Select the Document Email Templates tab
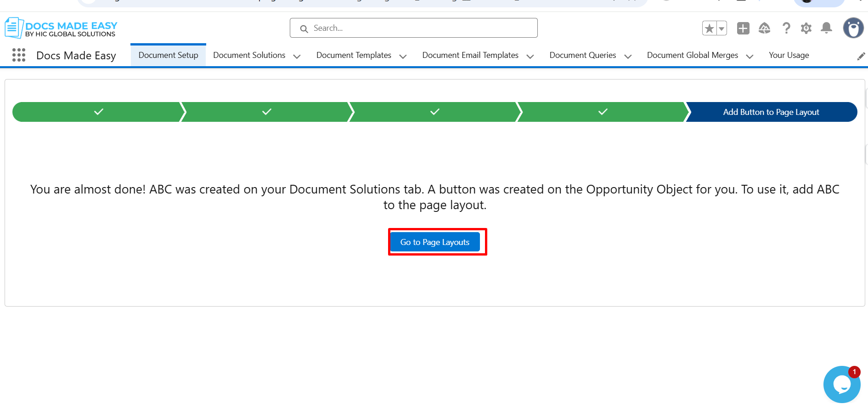This screenshot has width=868, height=410. 470,55
